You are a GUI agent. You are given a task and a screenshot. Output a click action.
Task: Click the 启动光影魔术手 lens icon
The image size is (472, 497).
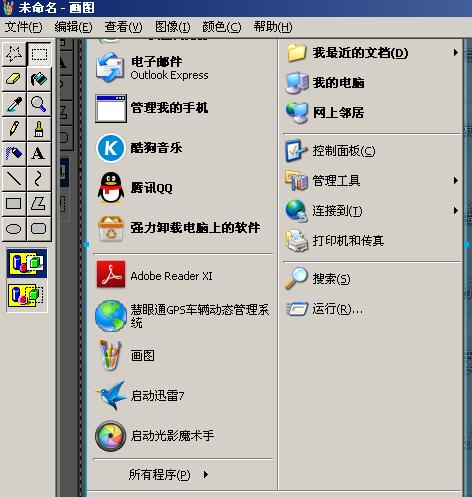(x=110, y=436)
